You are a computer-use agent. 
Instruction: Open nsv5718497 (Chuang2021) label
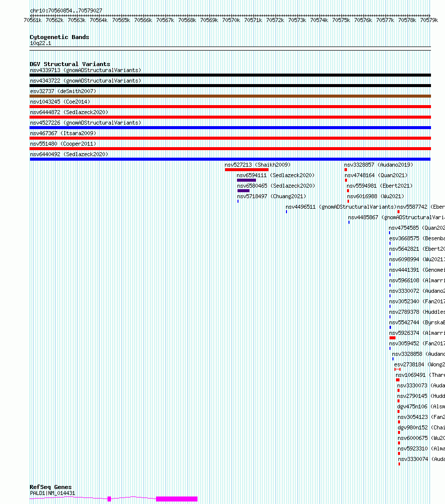coord(271,196)
